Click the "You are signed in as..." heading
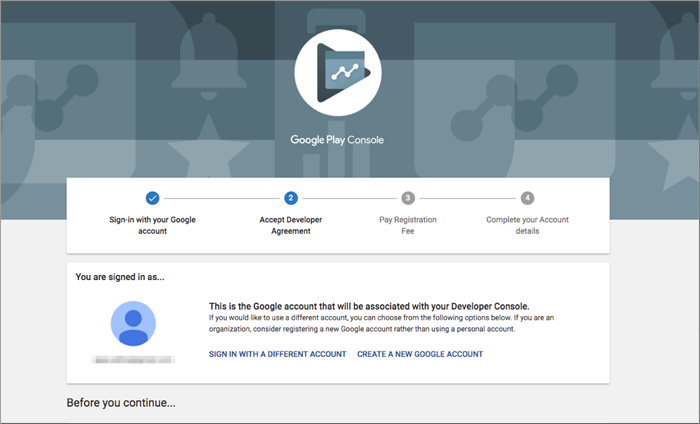The image size is (700, 424). (x=121, y=276)
